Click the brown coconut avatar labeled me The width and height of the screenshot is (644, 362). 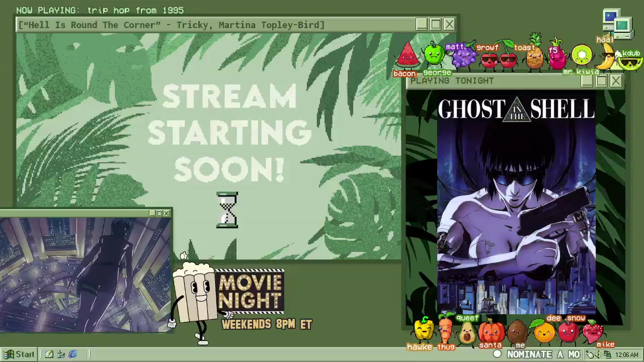[517, 332]
